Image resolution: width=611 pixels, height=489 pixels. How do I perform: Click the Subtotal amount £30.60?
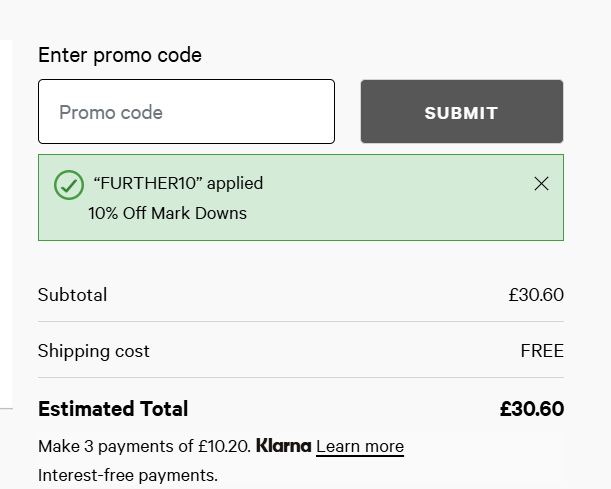pyautogui.click(x=536, y=295)
